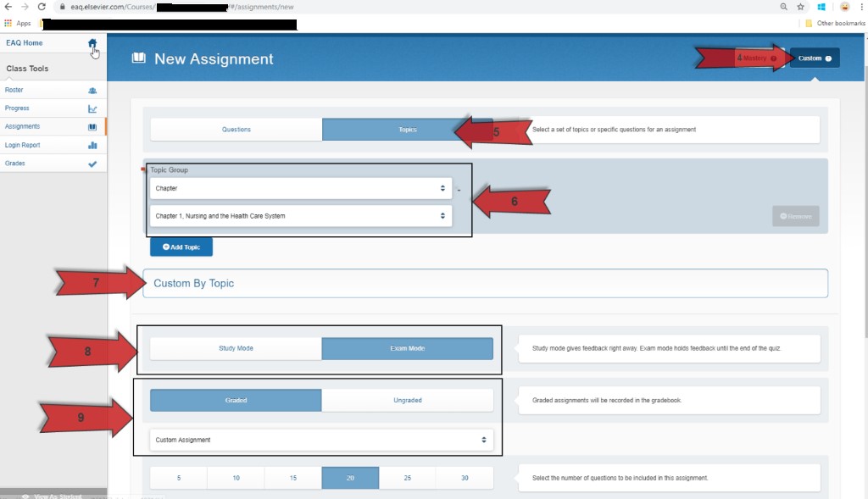This screenshot has width=868, height=499.
Task: Click the EAQ Home house icon
Action: (92, 42)
